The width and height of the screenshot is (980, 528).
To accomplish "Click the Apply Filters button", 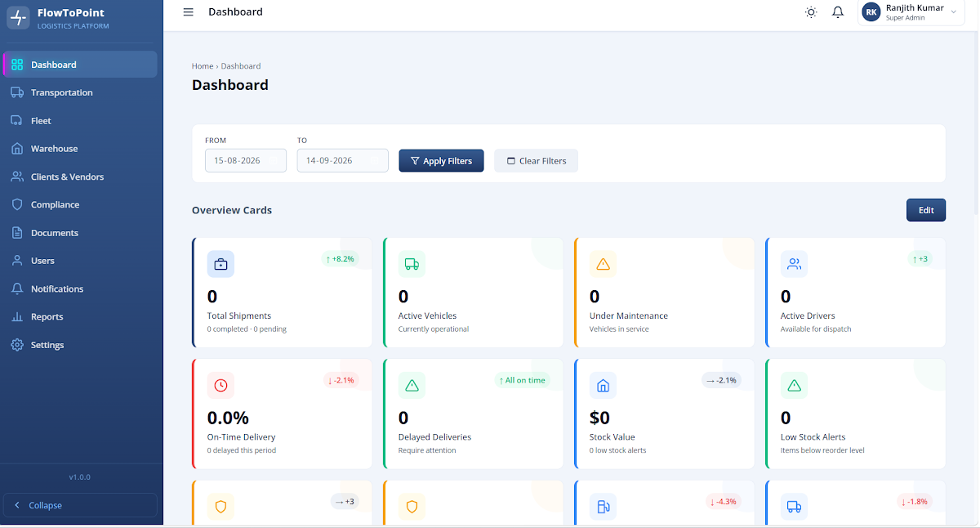I will pyautogui.click(x=441, y=161).
